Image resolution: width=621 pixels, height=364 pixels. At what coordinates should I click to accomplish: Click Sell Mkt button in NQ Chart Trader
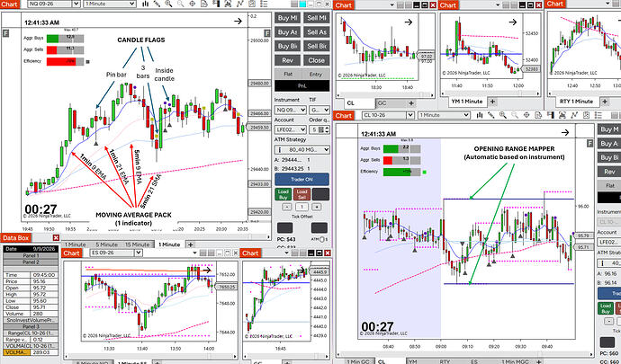tap(317, 18)
